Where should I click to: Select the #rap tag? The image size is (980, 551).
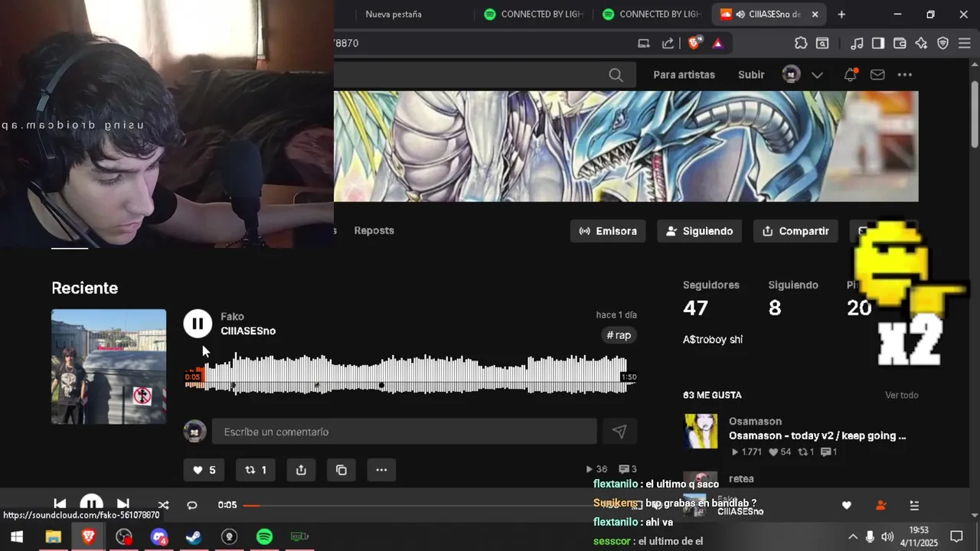click(619, 335)
